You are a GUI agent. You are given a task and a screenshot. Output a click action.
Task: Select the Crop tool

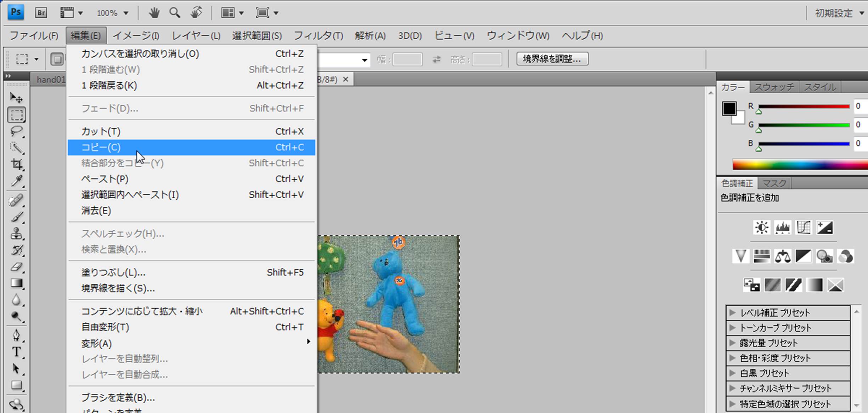tap(16, 164)
